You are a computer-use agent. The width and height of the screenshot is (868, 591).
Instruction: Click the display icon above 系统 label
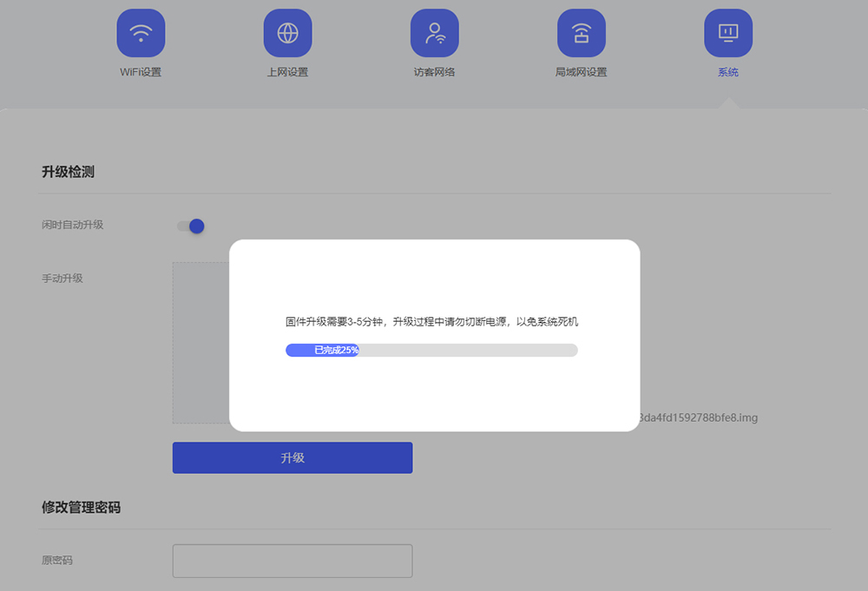point(728,32)
